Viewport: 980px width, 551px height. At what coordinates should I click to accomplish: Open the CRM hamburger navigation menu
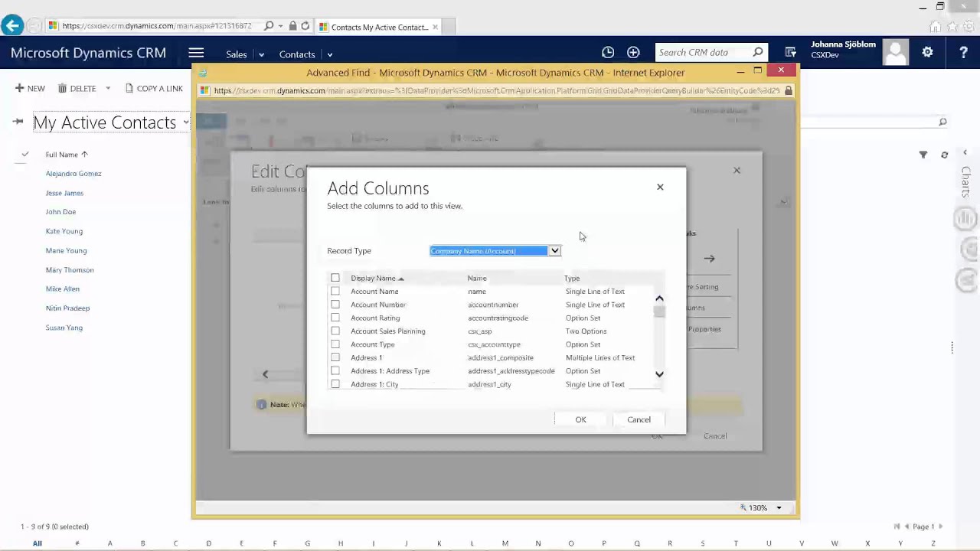pyautogui.click(x=196, y=53)
